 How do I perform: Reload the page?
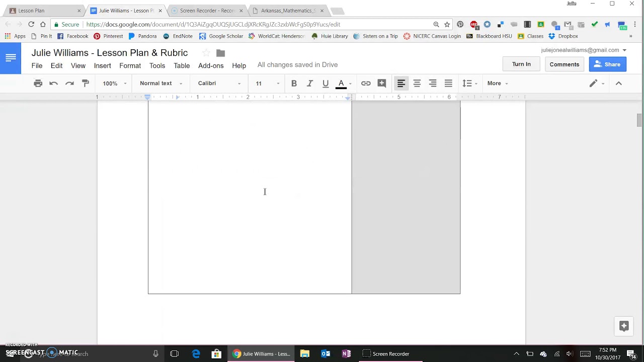pos(31,24)
